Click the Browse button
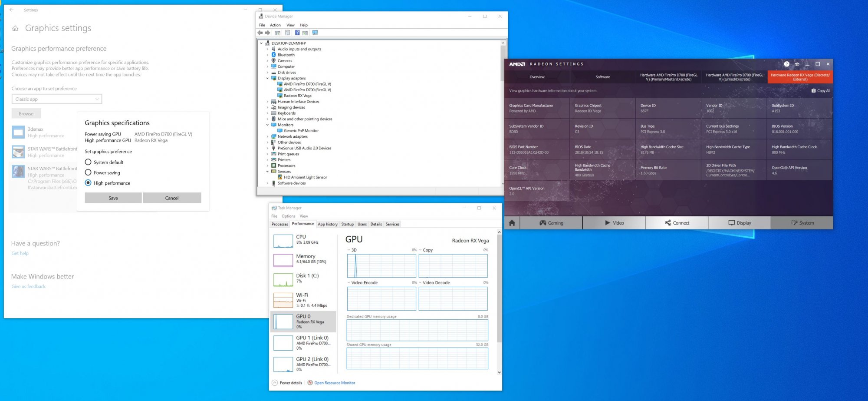The width and height of the screenshot is (868, 401). (x=26, y=113)
